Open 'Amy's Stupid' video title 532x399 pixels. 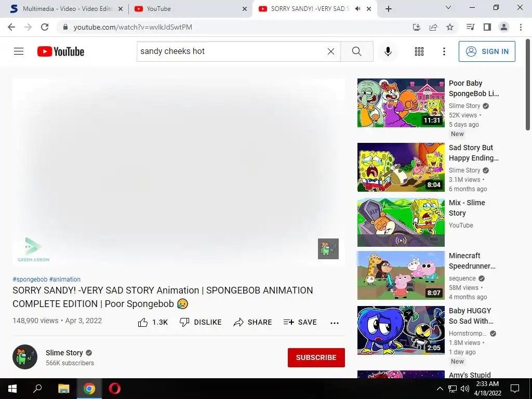(470, 375)
